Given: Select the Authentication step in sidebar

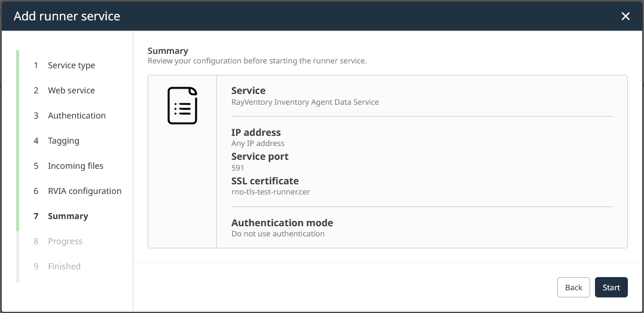Looking at the screenshot, I should point(77,116).
